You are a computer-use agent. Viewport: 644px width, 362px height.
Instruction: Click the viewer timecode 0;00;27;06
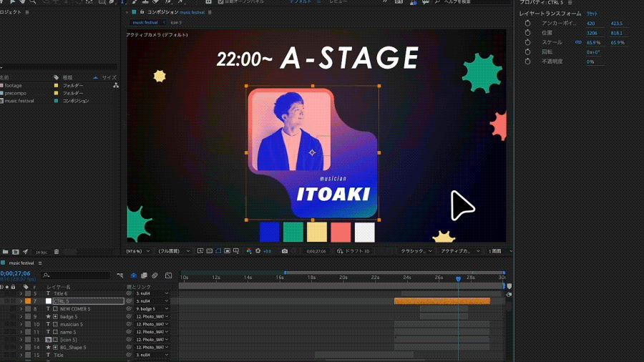pos(316,251)
